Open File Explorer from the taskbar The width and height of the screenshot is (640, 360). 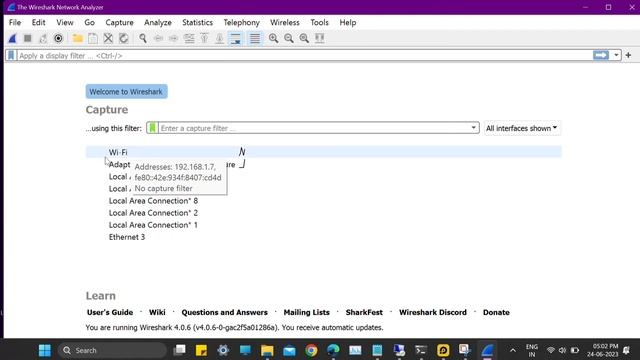pos(267,350)
